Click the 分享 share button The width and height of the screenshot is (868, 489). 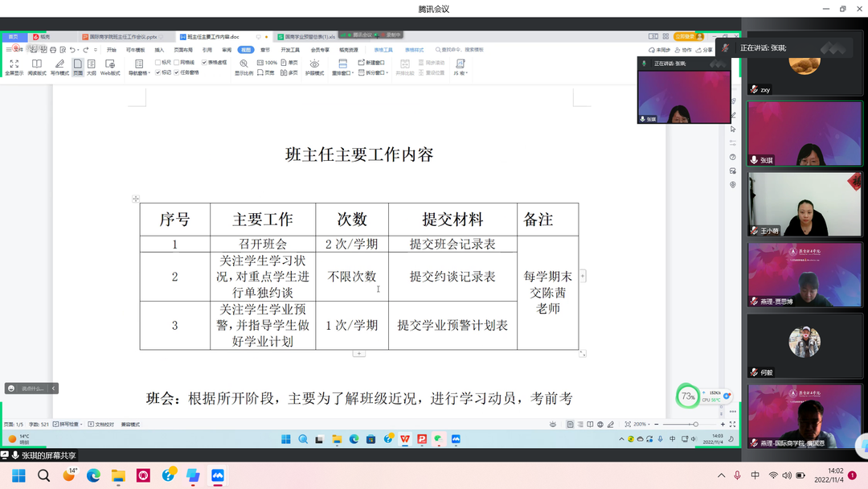704,50
